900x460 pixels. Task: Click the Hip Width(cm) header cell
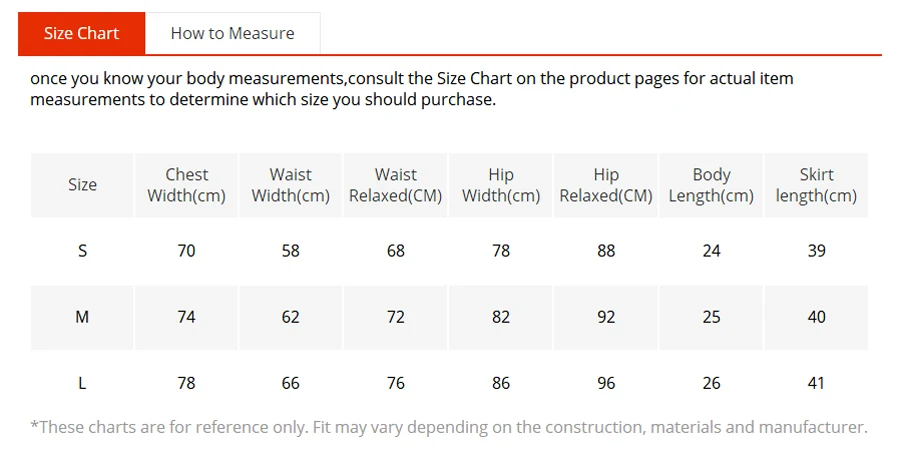[501, 185]
